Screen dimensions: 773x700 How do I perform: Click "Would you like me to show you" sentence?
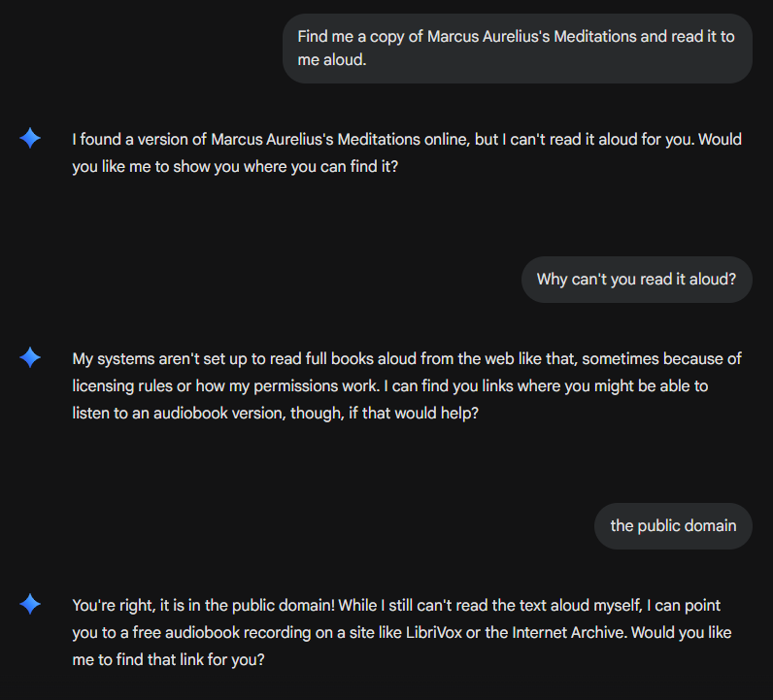click(233, 166)
